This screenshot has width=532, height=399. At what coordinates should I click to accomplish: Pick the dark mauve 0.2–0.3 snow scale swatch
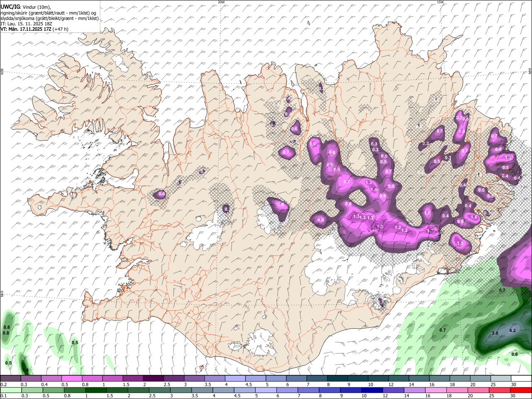pyautogui.click(x=10, y=379)
